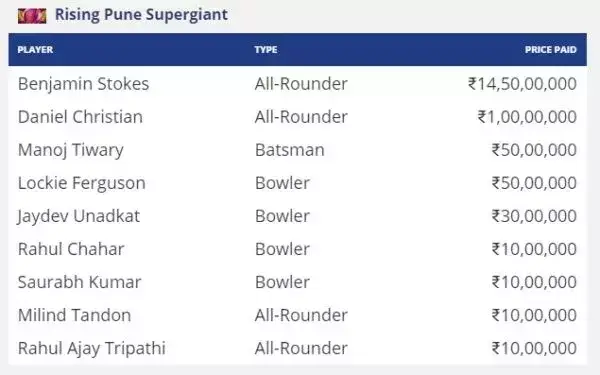The height and width of the screenshot is (375, 600).
Task: Select player Benjamin Stokes
Action: [x=83, y=84]
